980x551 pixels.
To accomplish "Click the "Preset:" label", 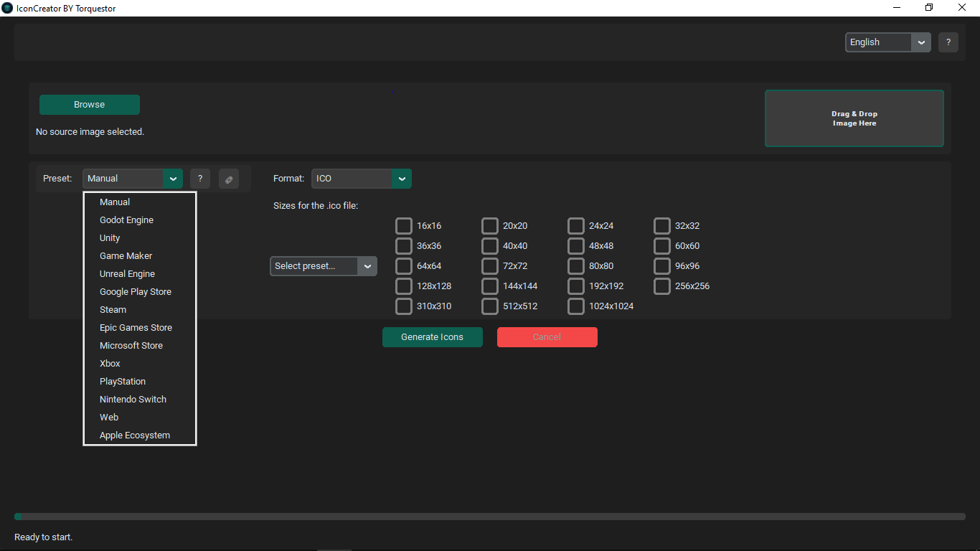I will coord(57,179).
